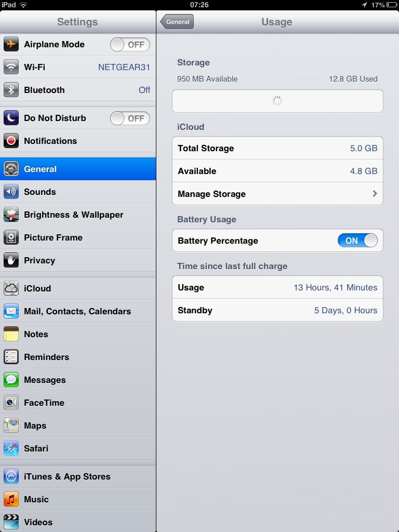
Task: Tap the Notes label in sidebar
Action: coord(36,334)
